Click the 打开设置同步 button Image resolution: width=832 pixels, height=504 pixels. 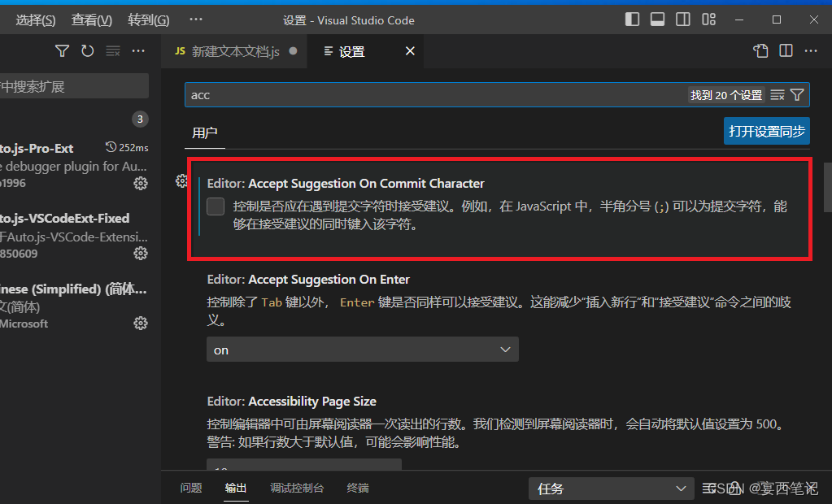[x=767, y=131]
